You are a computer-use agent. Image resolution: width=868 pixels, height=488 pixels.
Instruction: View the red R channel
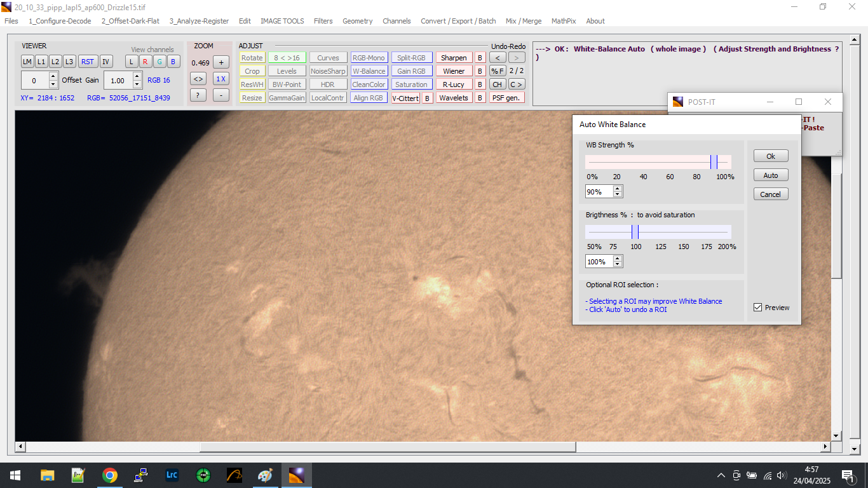tap(145, 62)
